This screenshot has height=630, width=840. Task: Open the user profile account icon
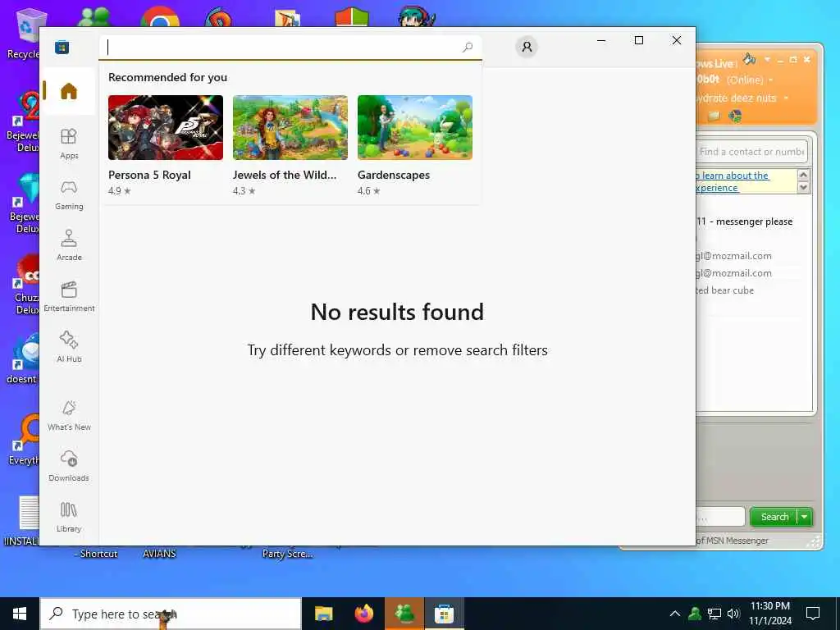[x=527, y=47]
